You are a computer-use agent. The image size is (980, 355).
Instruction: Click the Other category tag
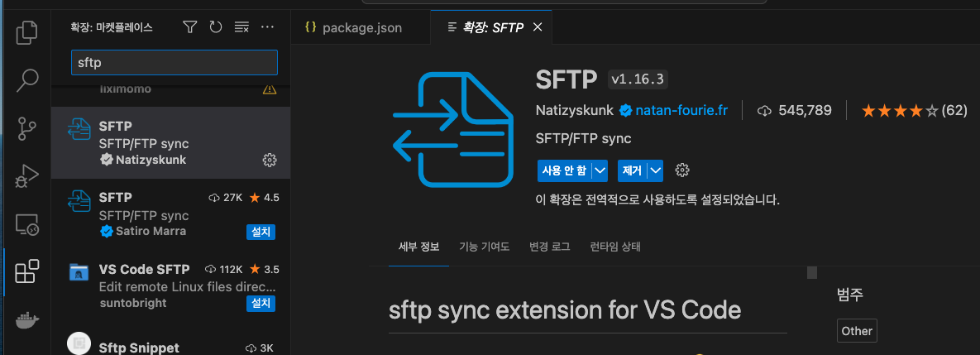856,331
